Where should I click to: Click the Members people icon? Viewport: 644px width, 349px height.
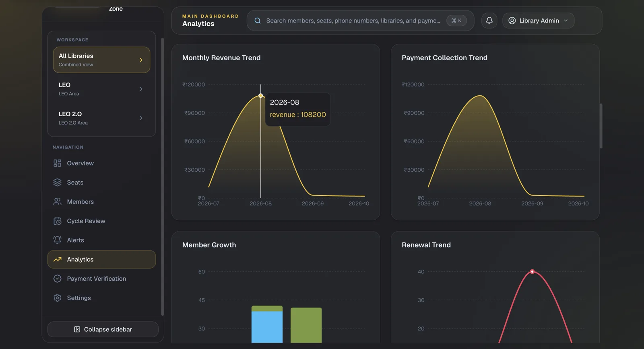(x=58, y=202)
